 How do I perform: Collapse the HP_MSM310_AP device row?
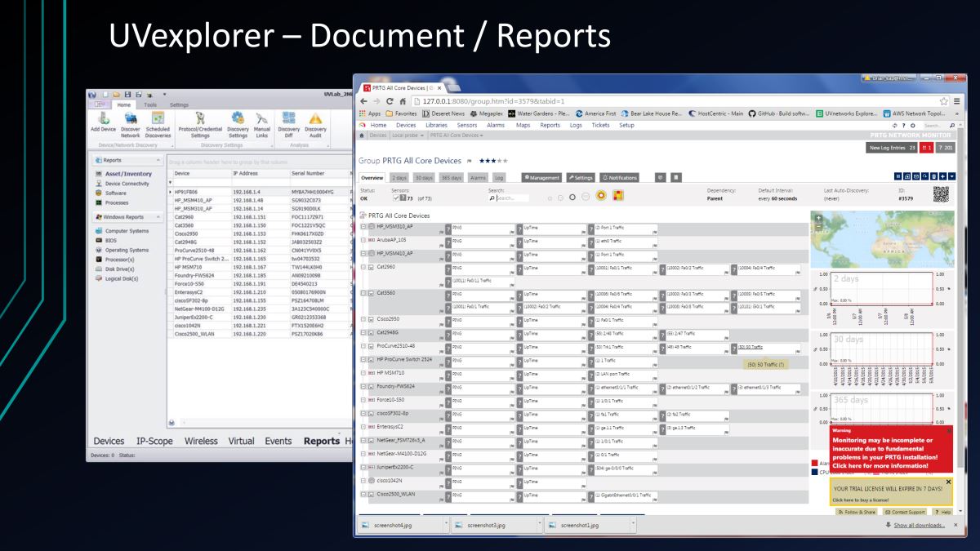(363, 227)
